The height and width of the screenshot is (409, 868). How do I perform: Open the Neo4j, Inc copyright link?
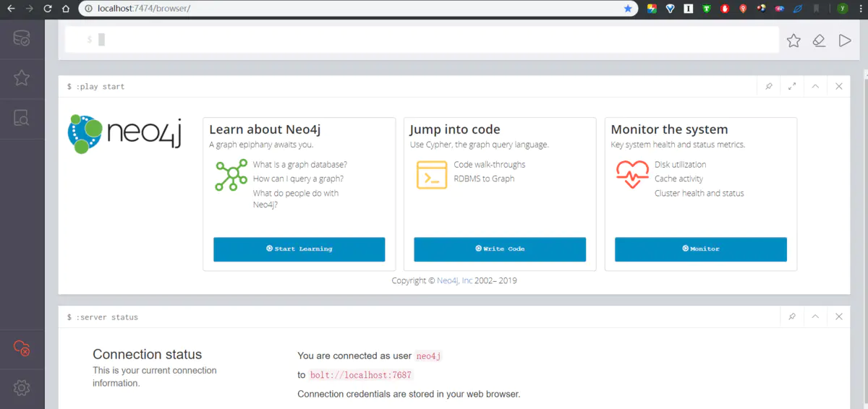tap(454, 280)
